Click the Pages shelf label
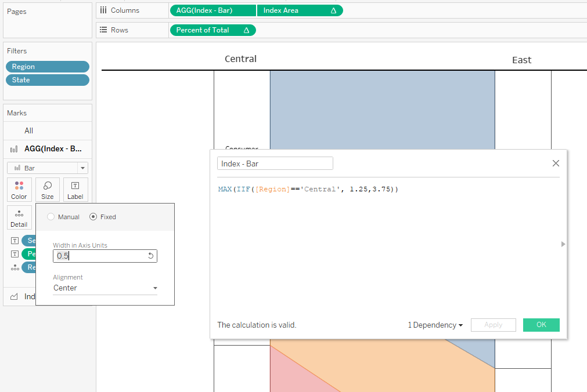The width and height of the screenshot is (587, 392). click(17, 12)
